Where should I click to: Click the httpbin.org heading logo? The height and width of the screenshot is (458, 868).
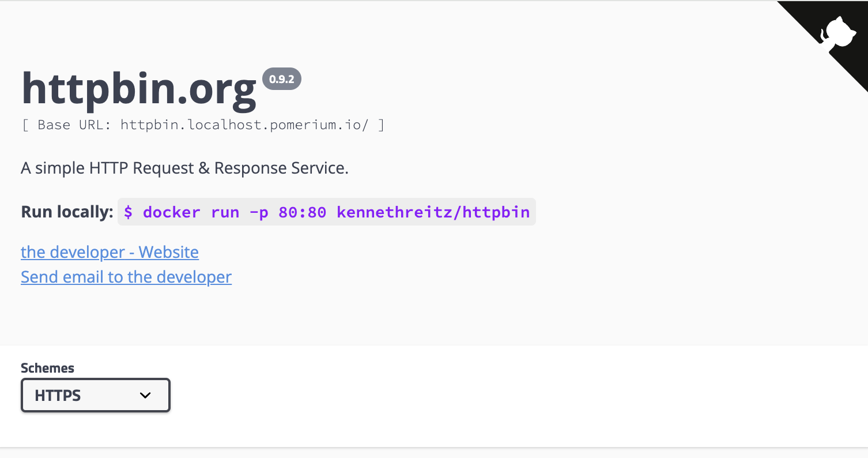point(138,88)
